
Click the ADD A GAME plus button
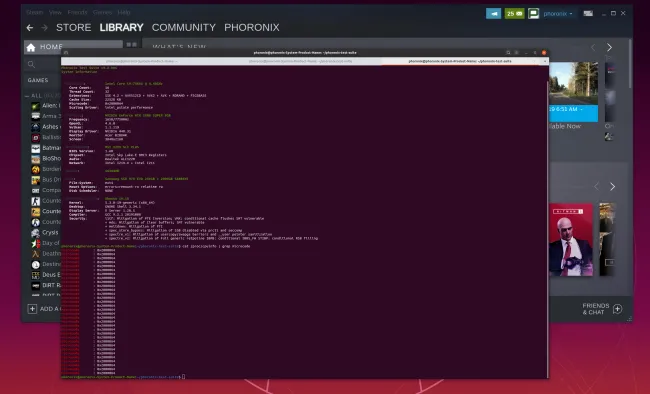(x=32, y=309)
